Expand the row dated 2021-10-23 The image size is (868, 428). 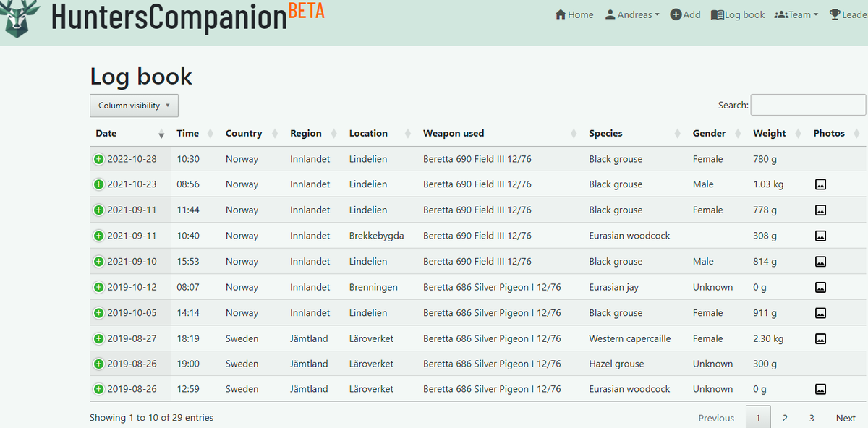(98, 184)
